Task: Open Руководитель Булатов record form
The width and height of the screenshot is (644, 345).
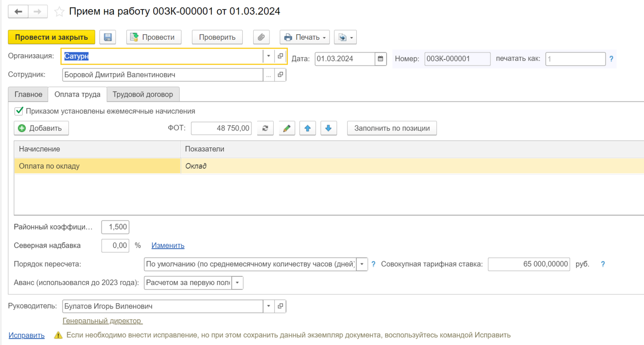Action: click(x=280, y=306)
